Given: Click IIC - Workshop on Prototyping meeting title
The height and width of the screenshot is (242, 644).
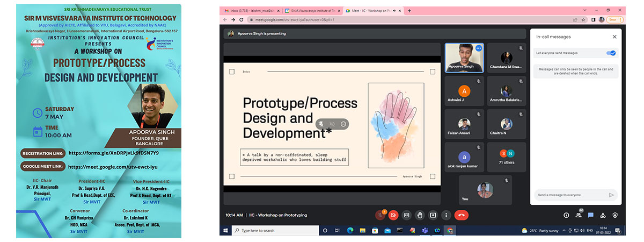Looking at the screenshot, I should pyautogui.click(x=278, y=215).
